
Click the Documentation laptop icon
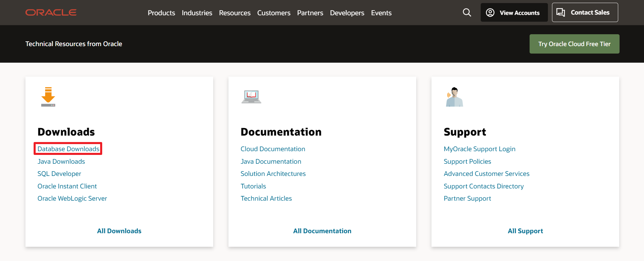tap(251, 97)
